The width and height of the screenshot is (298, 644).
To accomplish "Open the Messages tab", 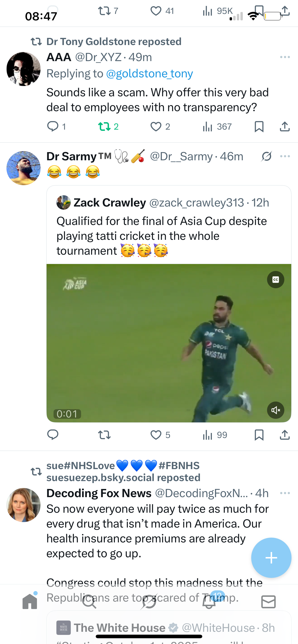I will (x=268, y=602).
